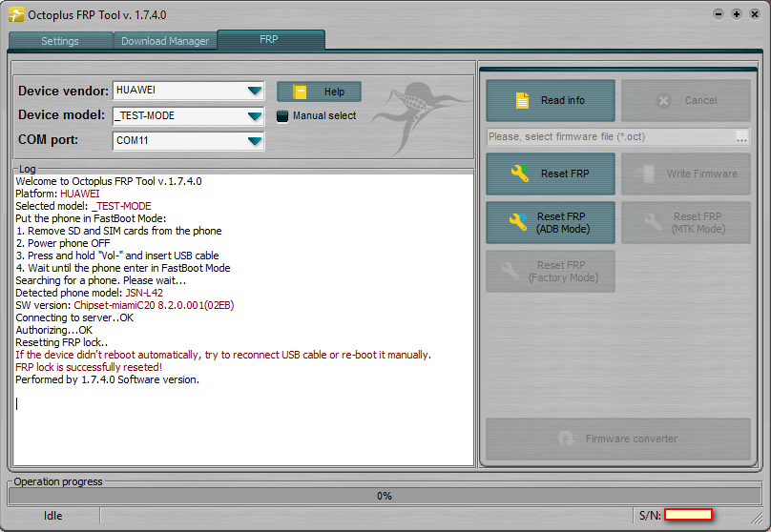
Task: Toggle the Manual select checkbox
Action: pyautogui.click(x=282, y=116)
